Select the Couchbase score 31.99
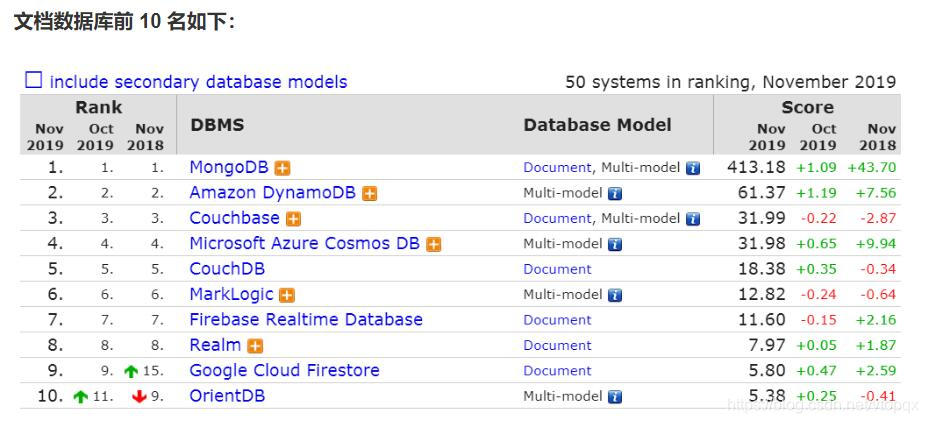 click(x=762, y=218)
